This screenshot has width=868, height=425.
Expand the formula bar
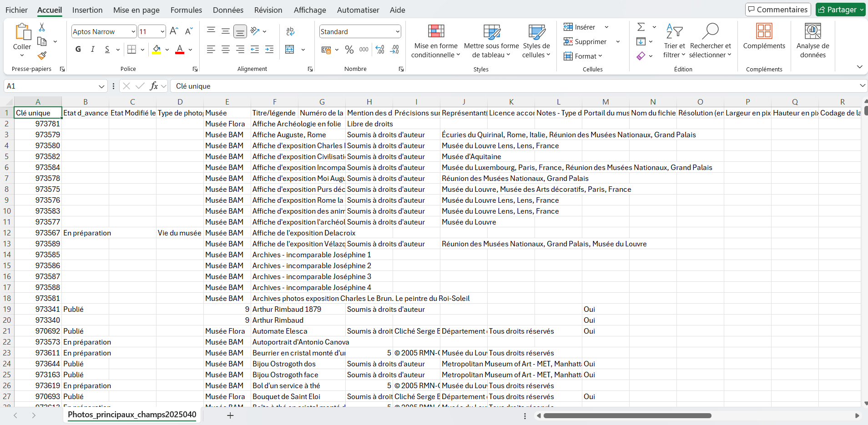click(x=862, y=86)
